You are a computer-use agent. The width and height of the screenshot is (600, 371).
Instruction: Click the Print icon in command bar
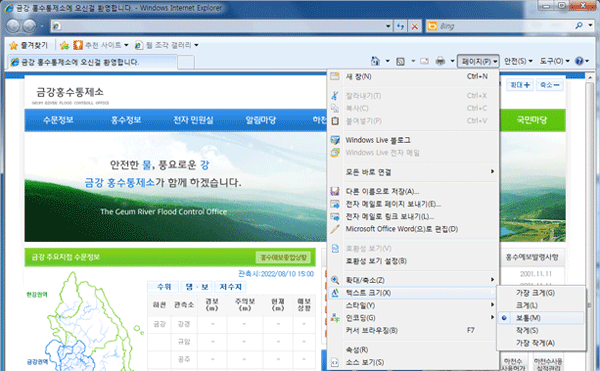440,61
